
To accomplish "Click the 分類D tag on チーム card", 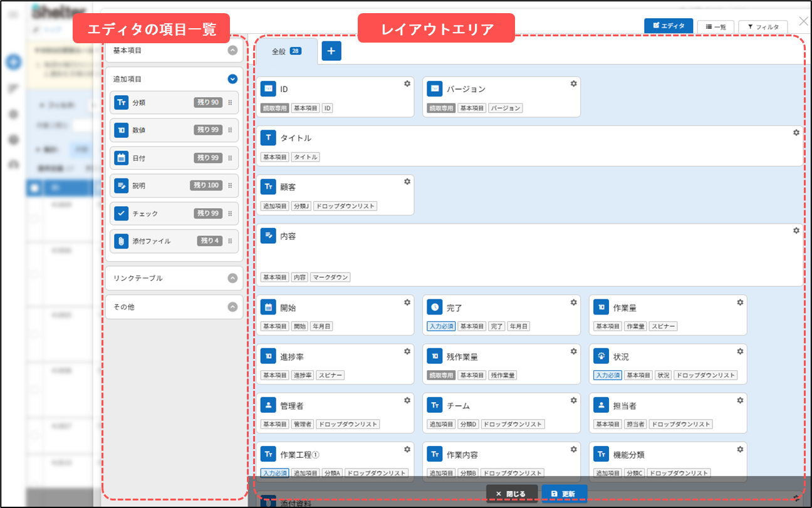I will tap(468, 424).
